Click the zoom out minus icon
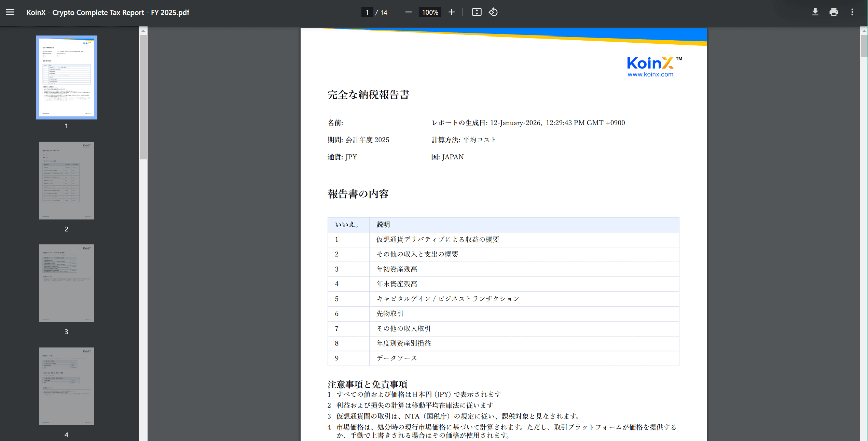 click(408, 12)
